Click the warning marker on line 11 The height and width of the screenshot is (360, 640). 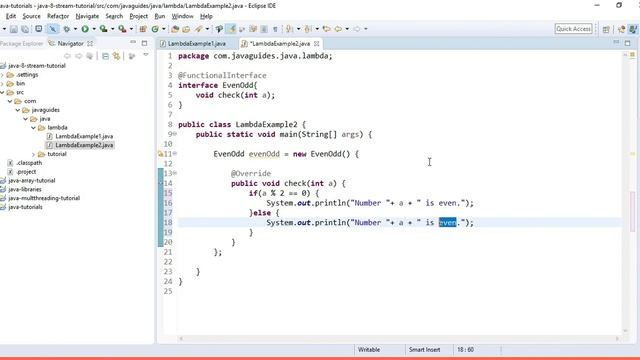(x=160, y=154)
